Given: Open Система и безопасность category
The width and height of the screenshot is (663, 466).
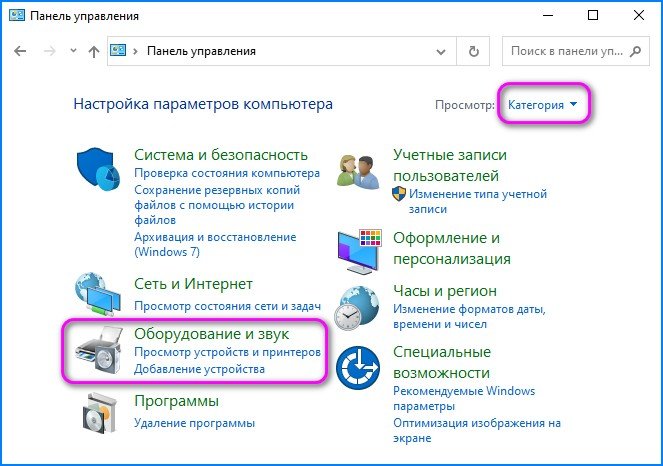Looking at the screenshot, I should 221,155.
